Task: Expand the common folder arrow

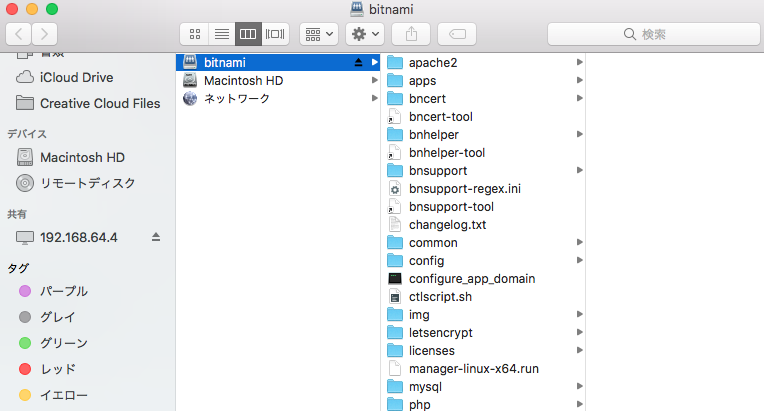Action: click(579, 243)
